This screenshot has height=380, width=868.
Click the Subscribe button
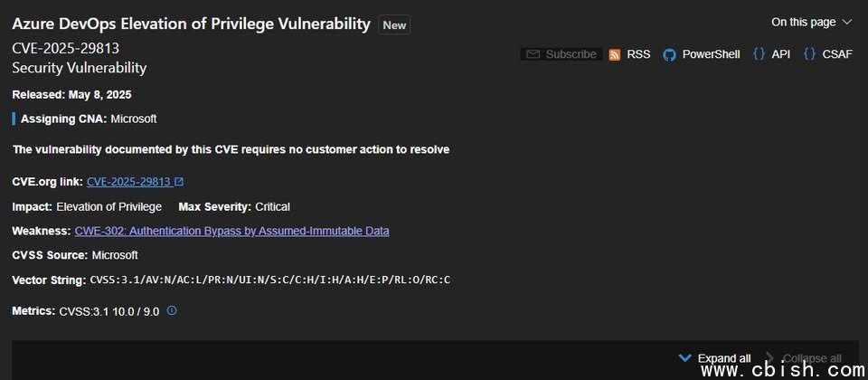[561, 54]
